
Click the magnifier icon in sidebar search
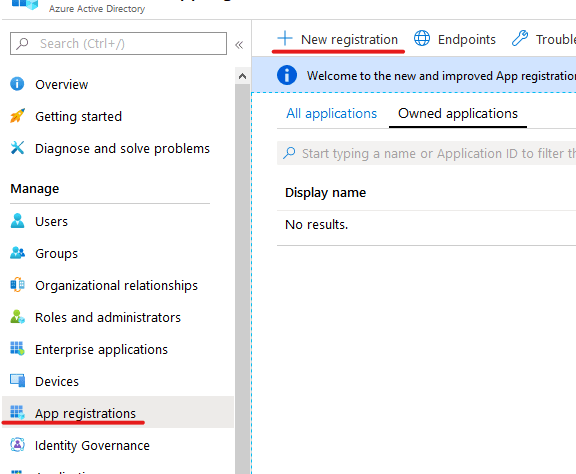22,43
